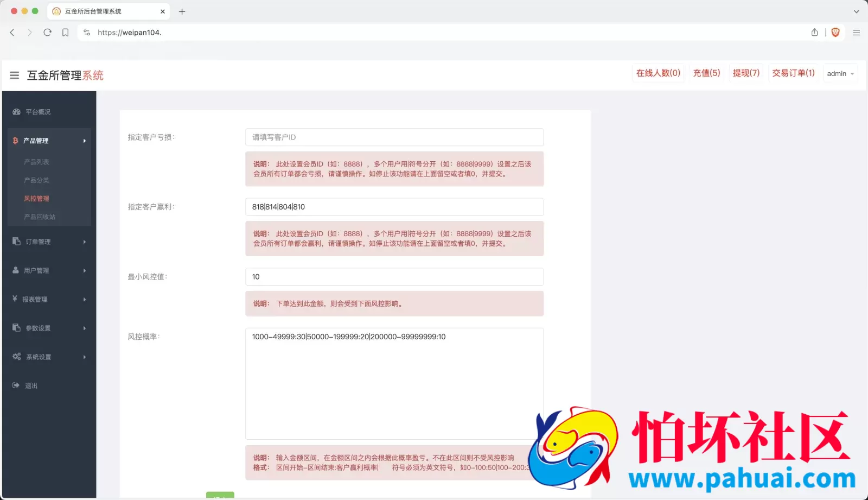Collapse the 产品管理 menu arrow

pos(85,141)
